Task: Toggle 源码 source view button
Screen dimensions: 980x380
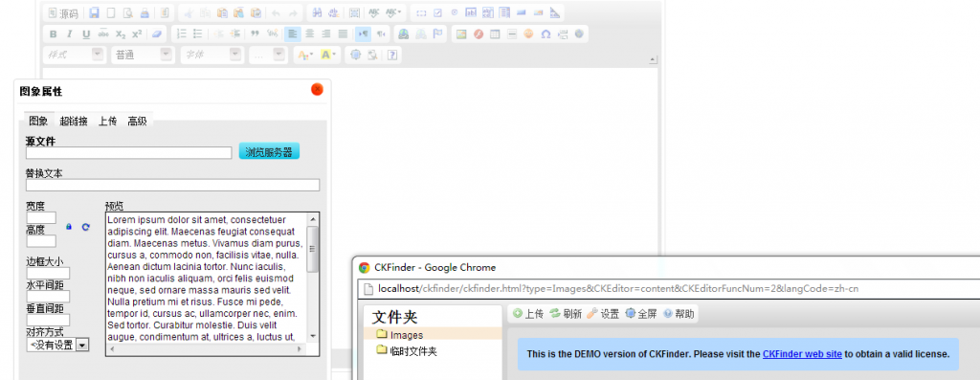Action: (63, 12)
